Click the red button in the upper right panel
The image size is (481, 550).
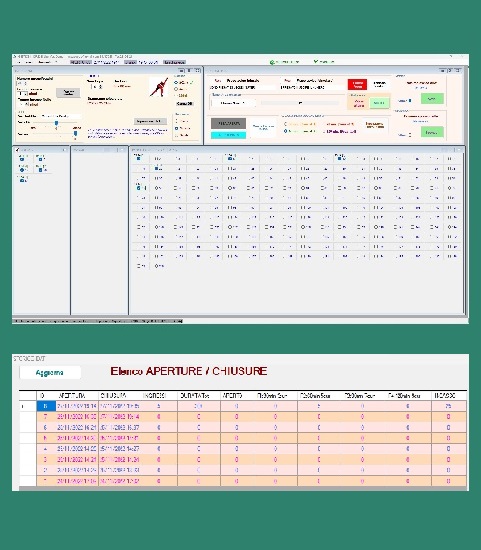(x=357, y=85)
